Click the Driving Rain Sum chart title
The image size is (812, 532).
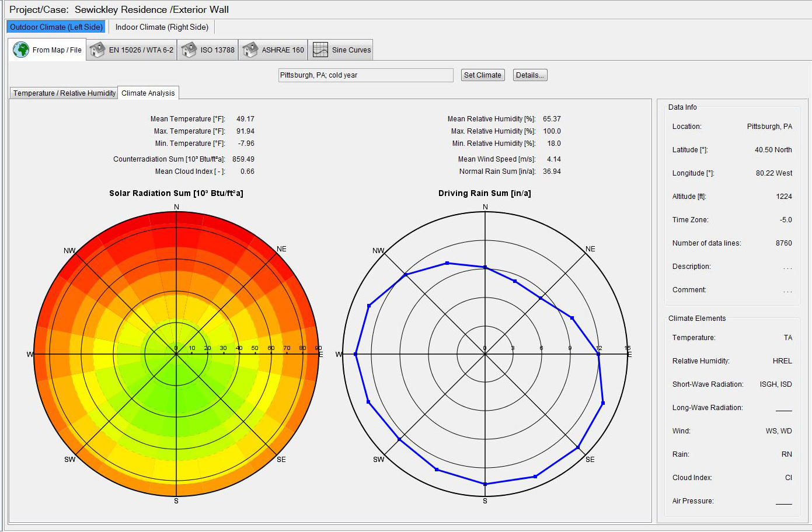[x=485, y=193]
